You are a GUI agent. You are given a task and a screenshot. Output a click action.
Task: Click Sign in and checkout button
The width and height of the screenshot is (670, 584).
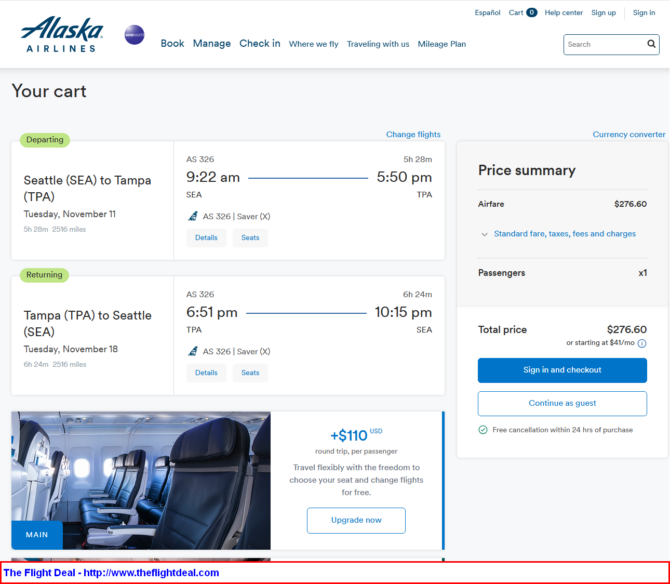[x=562, y=370]
